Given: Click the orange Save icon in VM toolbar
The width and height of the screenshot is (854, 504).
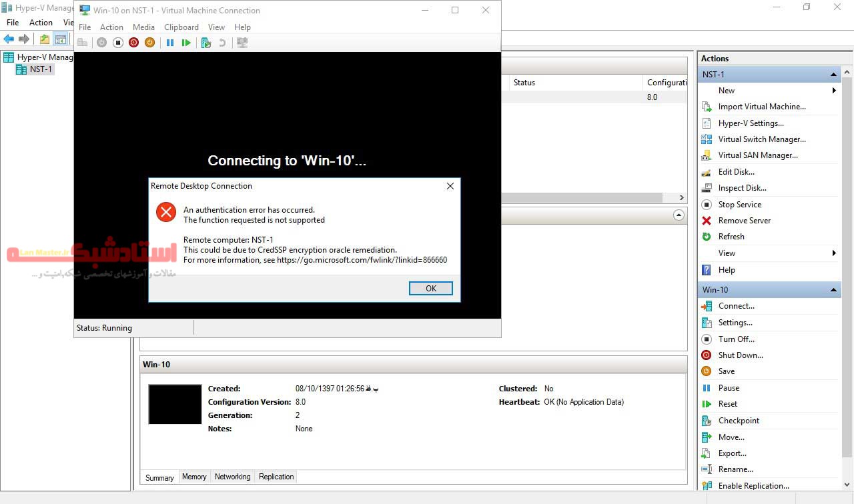Looking at the screenshot, I should tap(149, 43).
